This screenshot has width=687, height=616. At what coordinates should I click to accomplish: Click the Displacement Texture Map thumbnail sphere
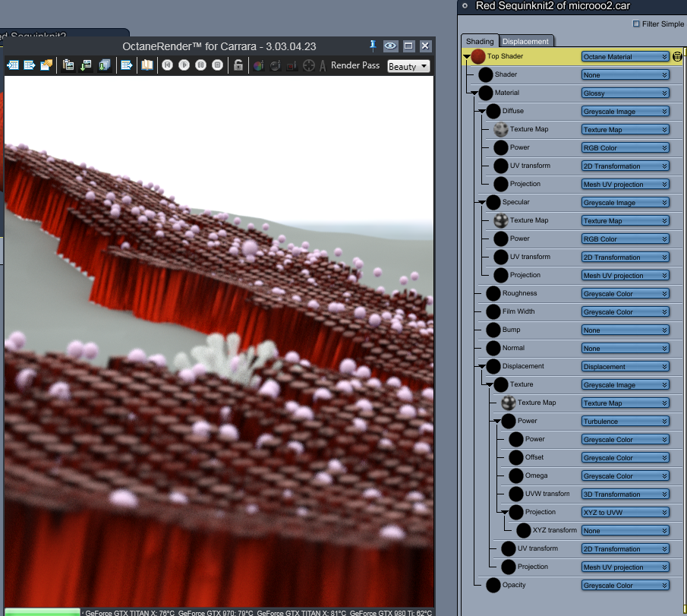[x=509, y=403]
